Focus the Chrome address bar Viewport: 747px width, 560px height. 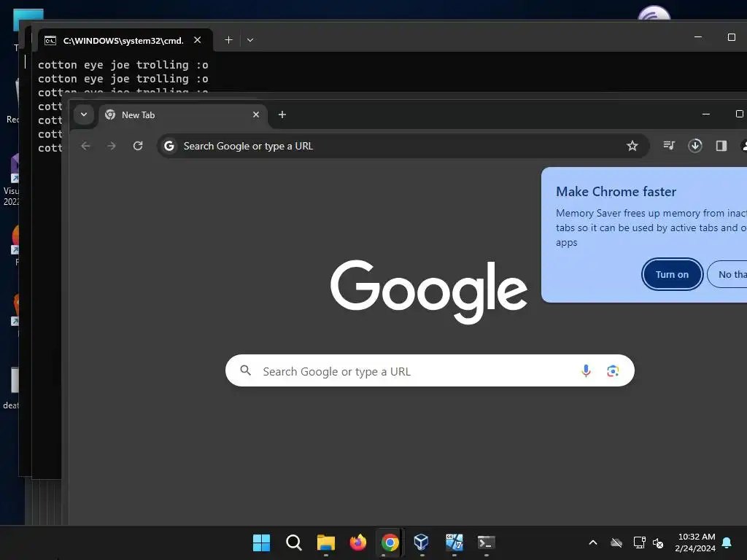tap(403, 146)
